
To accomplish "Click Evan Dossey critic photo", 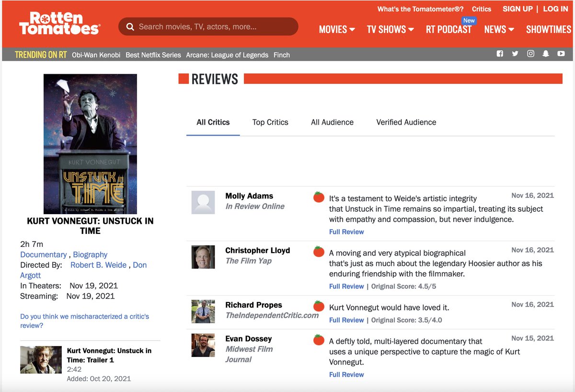I will [x=203, y=345].
